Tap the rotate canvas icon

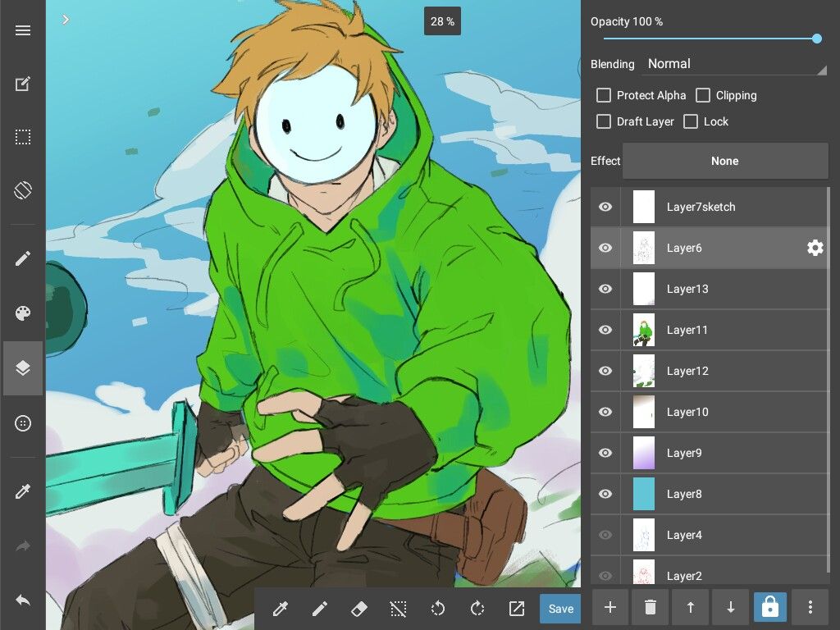click(x=22, y=190)
